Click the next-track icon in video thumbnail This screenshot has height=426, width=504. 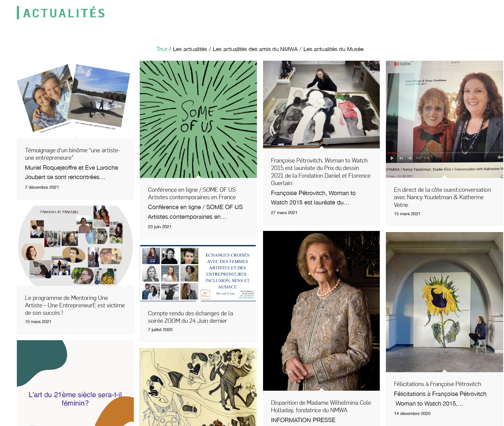401,158
